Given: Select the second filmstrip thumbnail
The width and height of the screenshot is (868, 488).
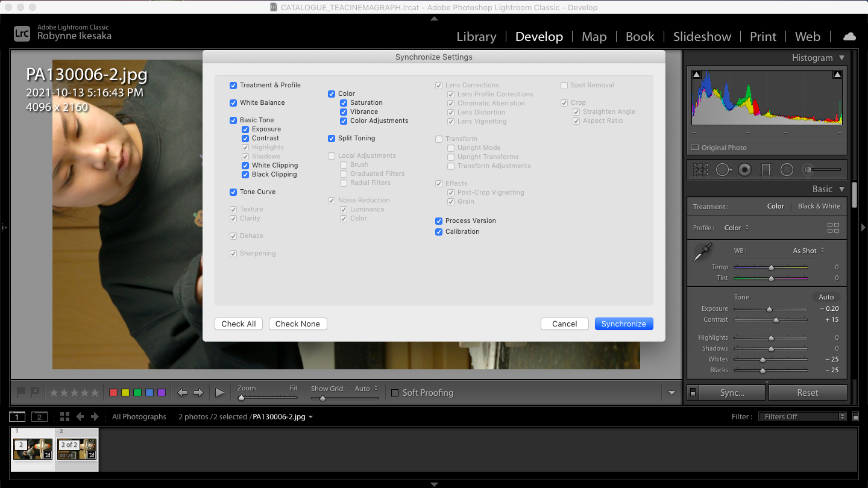Looking at the screenshot, I should pyautogui.click(x=77, y=449).
